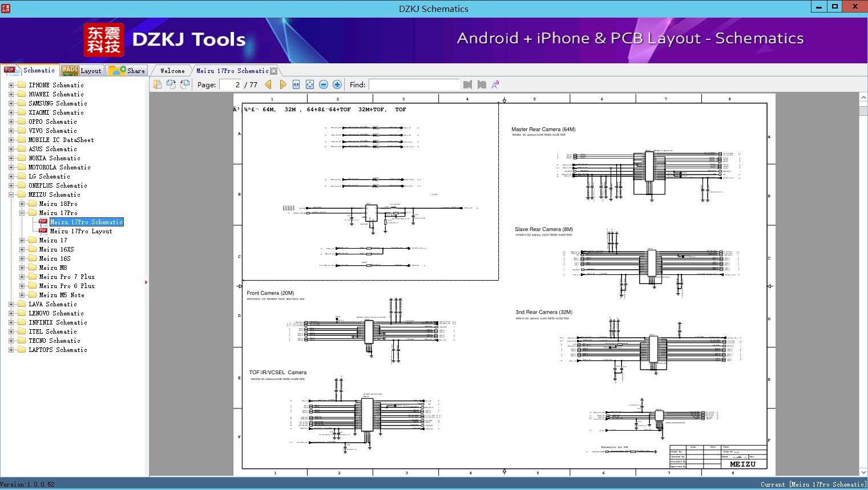Open the Share panel tab
The width and height of the screenshot is (868, 490).
pos(127,71)
